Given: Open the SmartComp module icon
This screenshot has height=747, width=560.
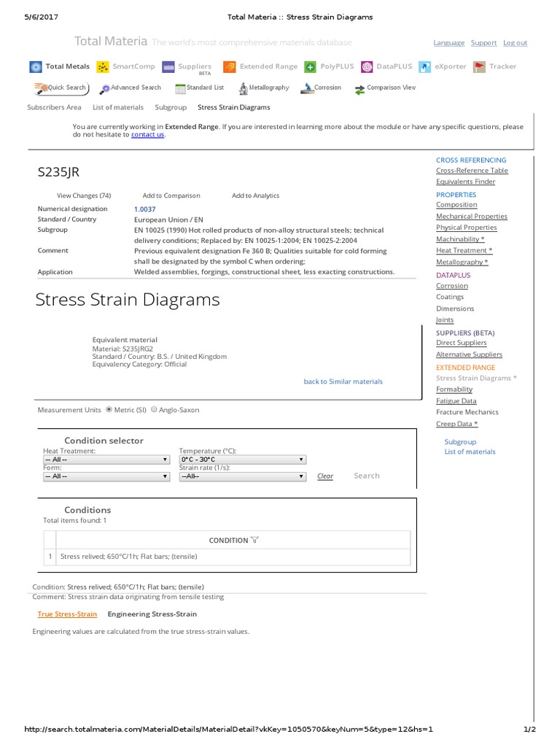Looking at the screenshot, I should point(102,67).
